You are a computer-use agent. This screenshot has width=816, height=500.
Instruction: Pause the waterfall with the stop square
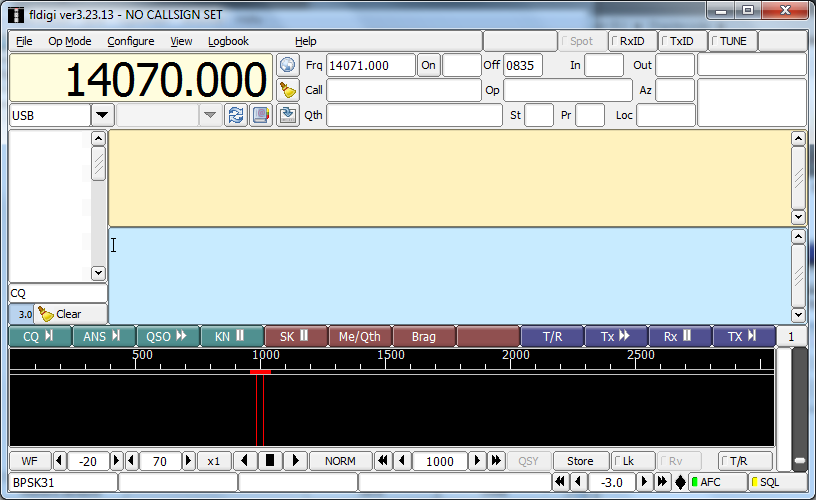269,461
